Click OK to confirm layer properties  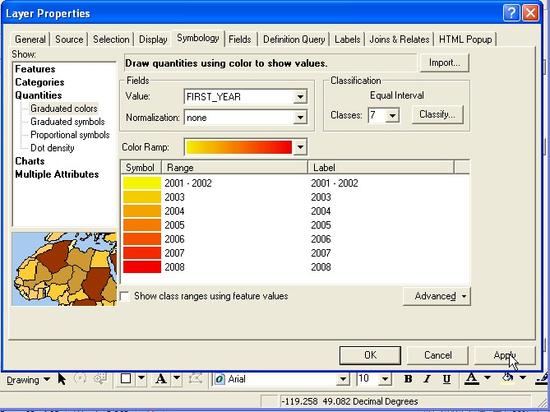pos(370,355)
